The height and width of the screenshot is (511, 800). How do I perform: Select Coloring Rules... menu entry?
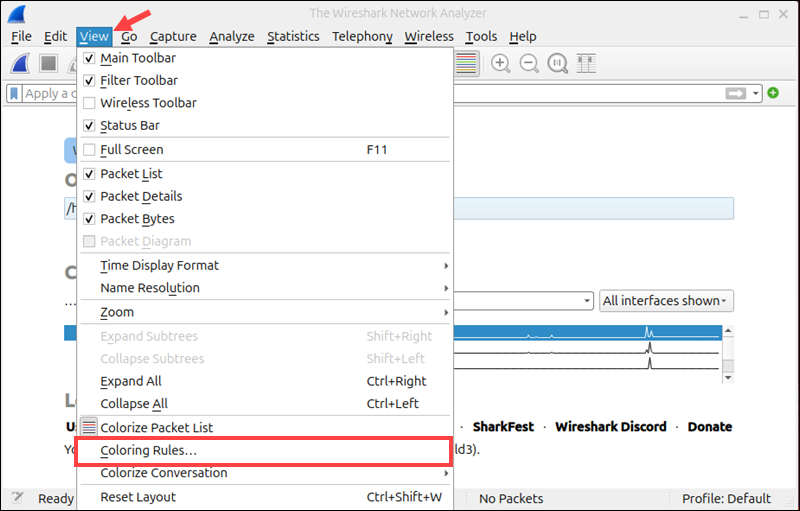point(265,450)
